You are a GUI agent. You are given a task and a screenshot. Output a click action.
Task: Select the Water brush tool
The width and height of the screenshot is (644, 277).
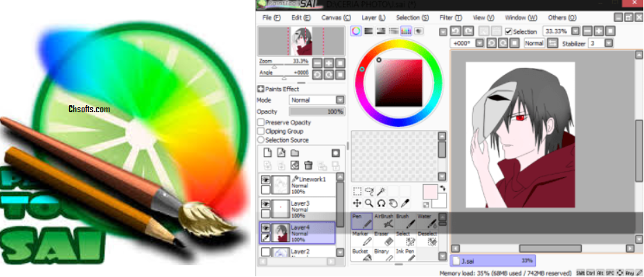click(x=427, y=221)
